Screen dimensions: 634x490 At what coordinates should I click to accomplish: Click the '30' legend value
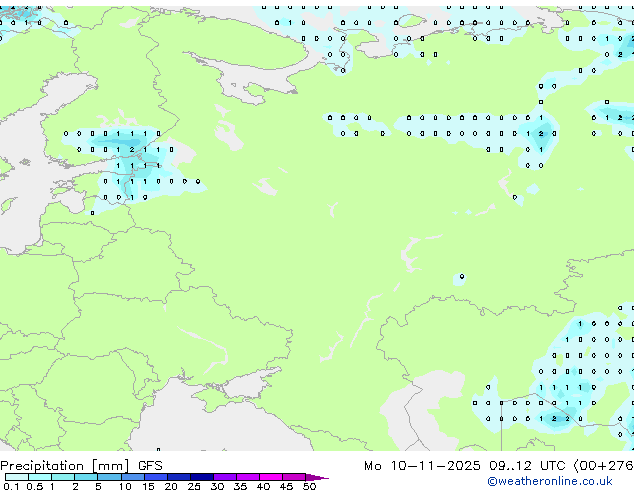tap(217, 486)
